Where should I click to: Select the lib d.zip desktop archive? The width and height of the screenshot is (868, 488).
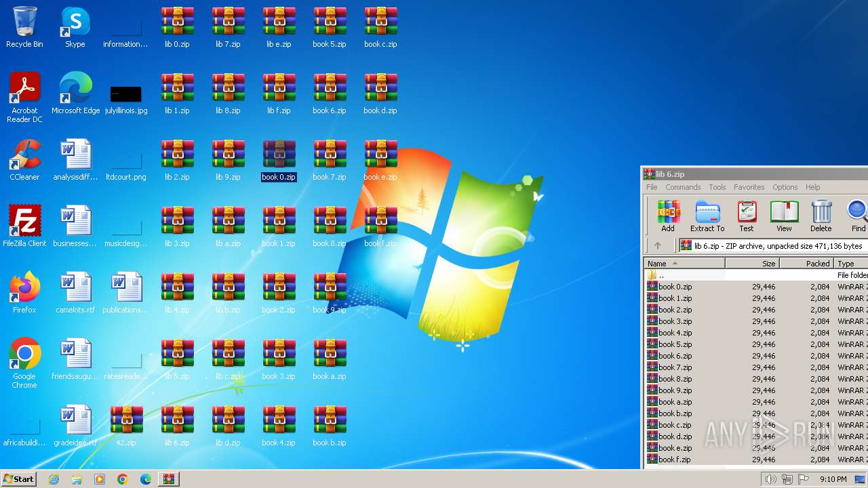(228, 426)
